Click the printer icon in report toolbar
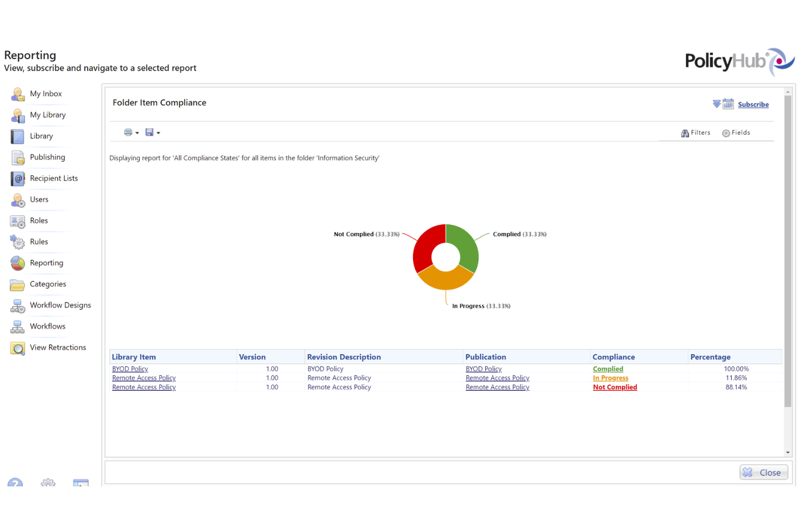The image size is (798, 532). click(x=128, y=133)
